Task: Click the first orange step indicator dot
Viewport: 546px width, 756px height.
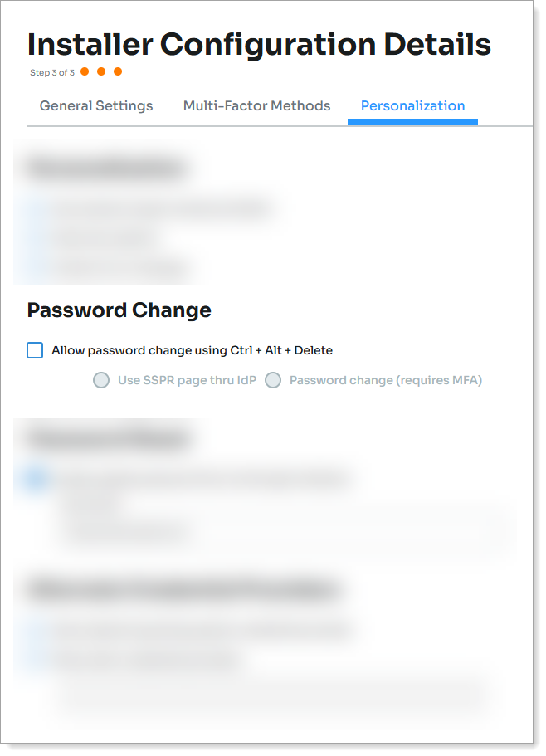Action: click(85, 72)
